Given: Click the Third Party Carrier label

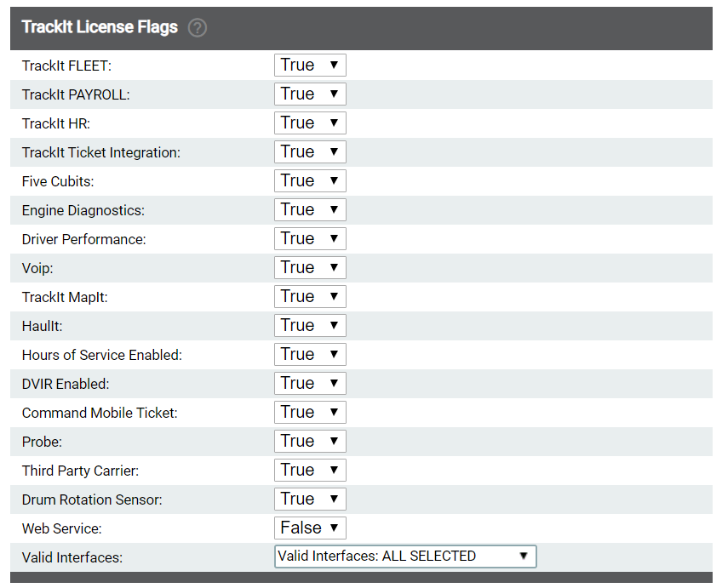Looking at the screenshot, I should pyautogui.click(x=81, y=471).
